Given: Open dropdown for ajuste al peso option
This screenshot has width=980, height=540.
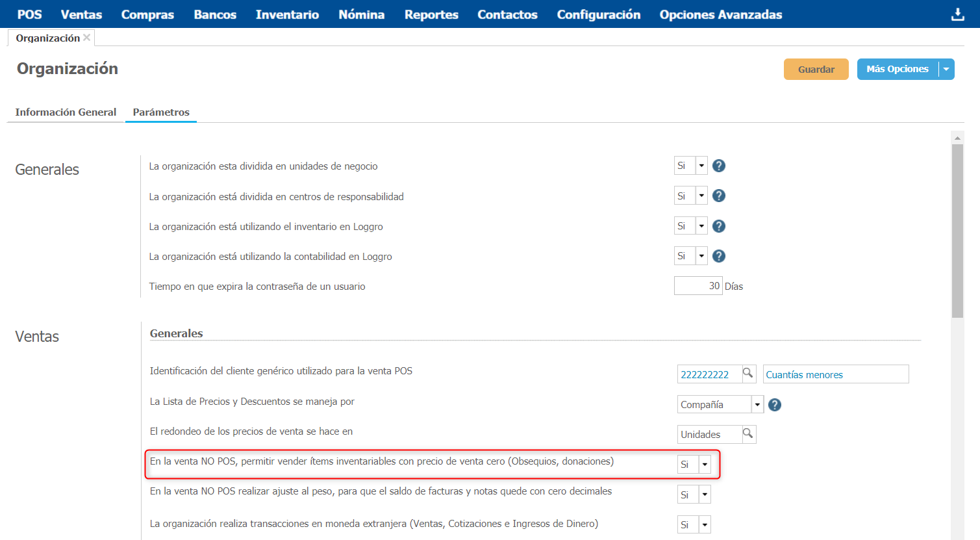Looking at the screenshot, I should point(705,495).
